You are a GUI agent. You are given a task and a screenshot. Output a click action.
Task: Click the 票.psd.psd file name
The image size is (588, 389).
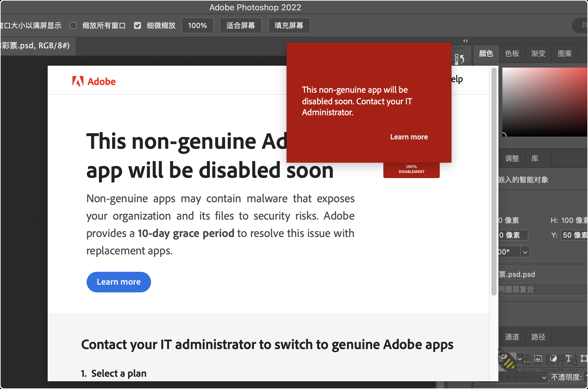pyautogui.click(x=517, y=274)
